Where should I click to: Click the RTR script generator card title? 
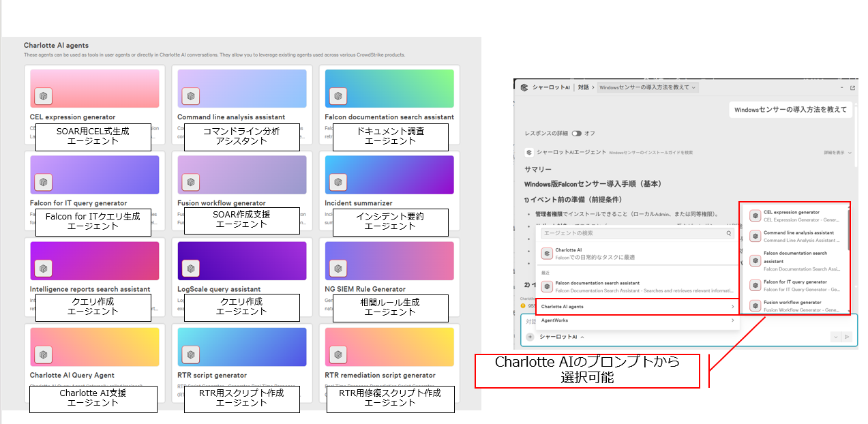click(212, 375)
